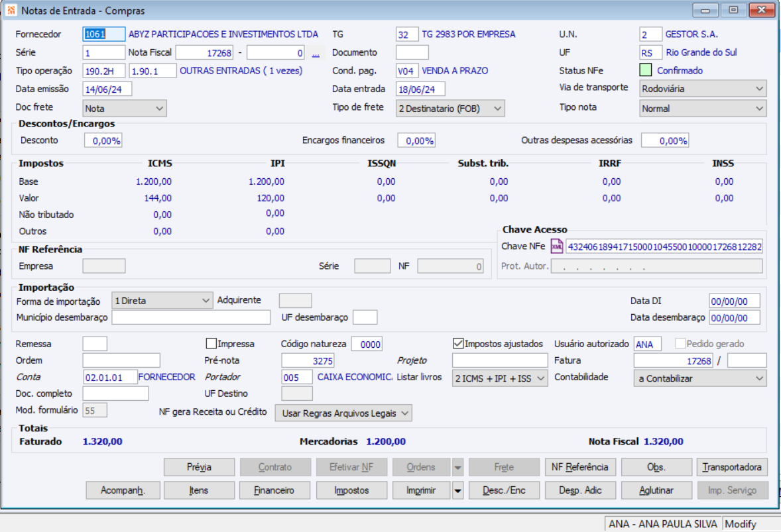
Task: Open the Contabilidade dropdown
Action: point(700,378)
